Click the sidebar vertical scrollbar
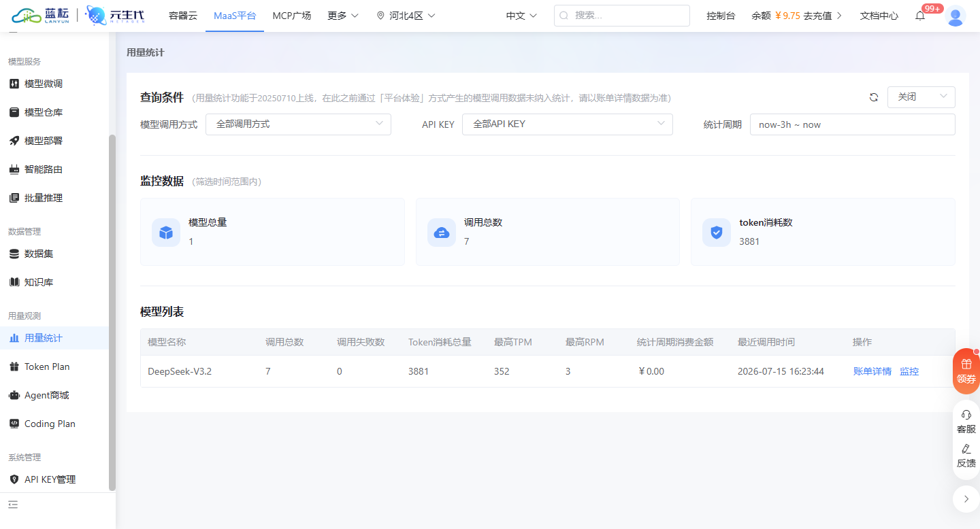This screenshot has height=529, width=980. 112,313
